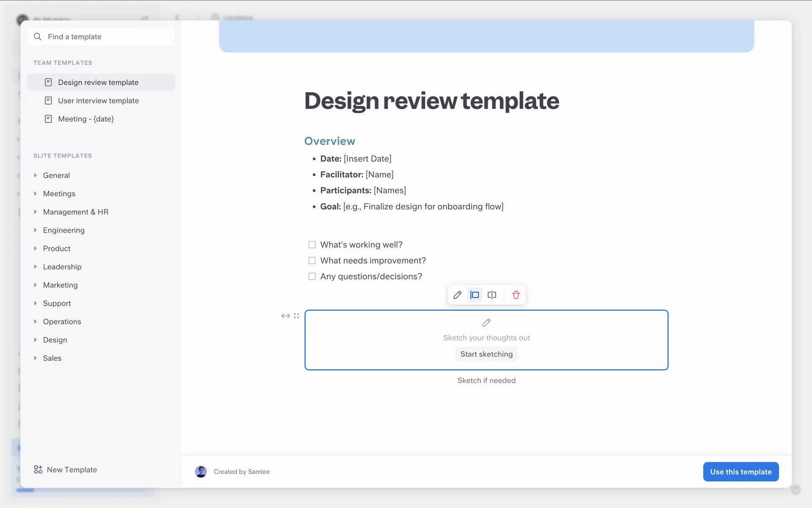Tick the "What needs improvement?" checkbox
This screenshot has height=508, width=812.
point(312,260)
